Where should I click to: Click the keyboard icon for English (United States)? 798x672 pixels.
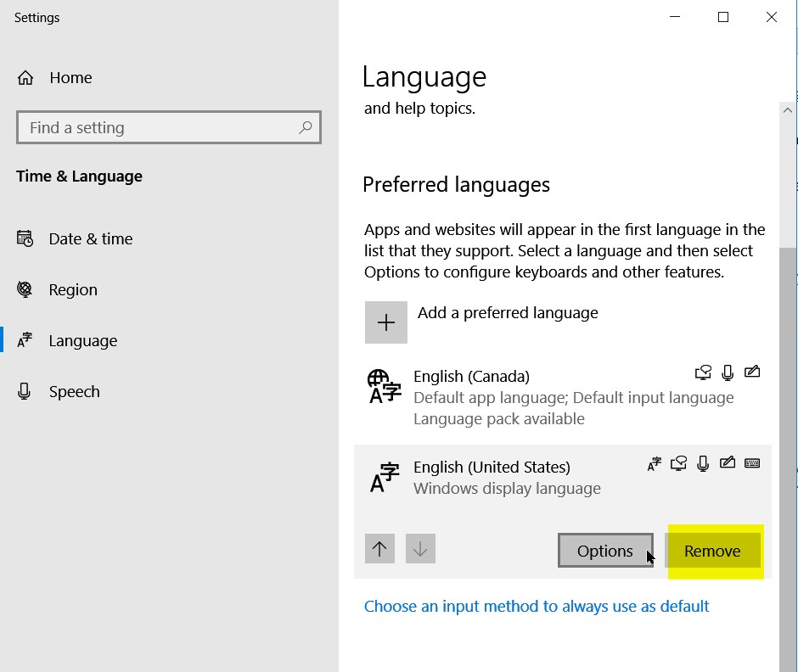click(x=752, y=463)
